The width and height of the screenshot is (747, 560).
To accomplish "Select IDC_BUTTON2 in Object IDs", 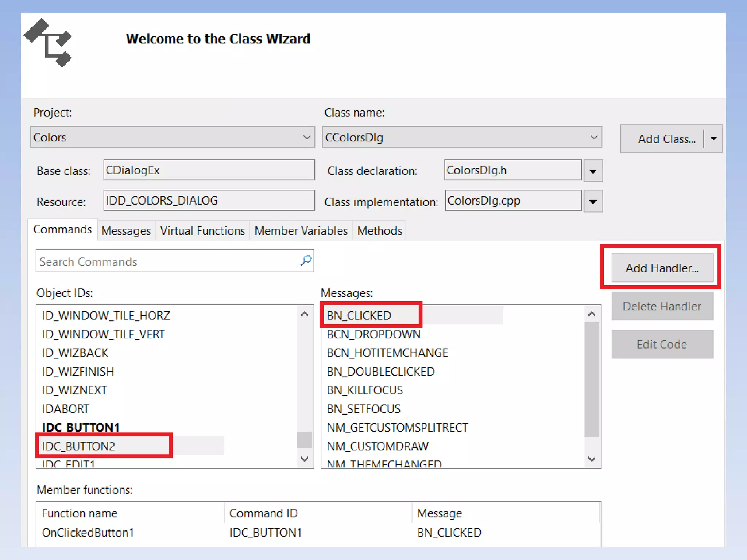I will click(x=78, y=446).
